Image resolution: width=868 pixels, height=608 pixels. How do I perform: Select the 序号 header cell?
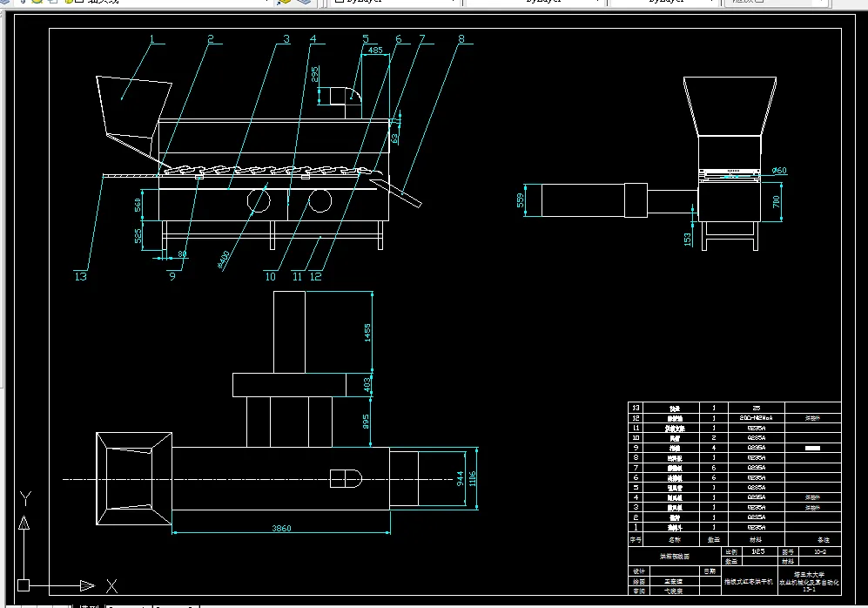(x=636, y=539)
